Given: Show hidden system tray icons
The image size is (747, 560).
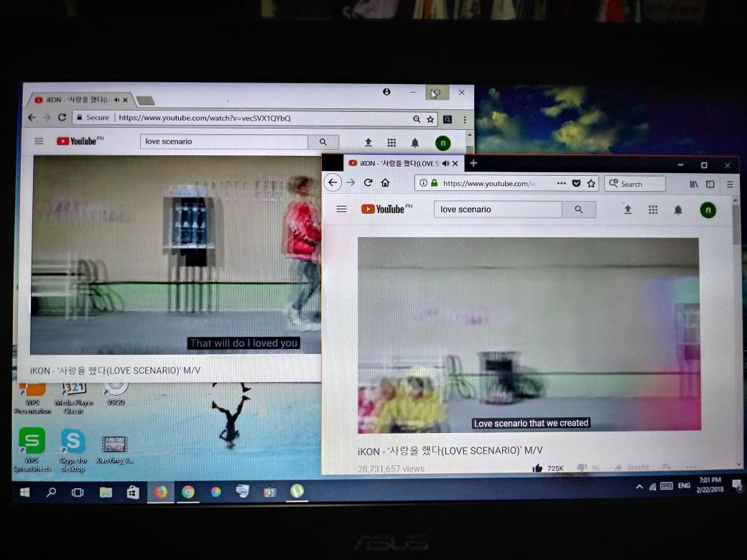Looking at the screenshot, I should tap(639, 486).
